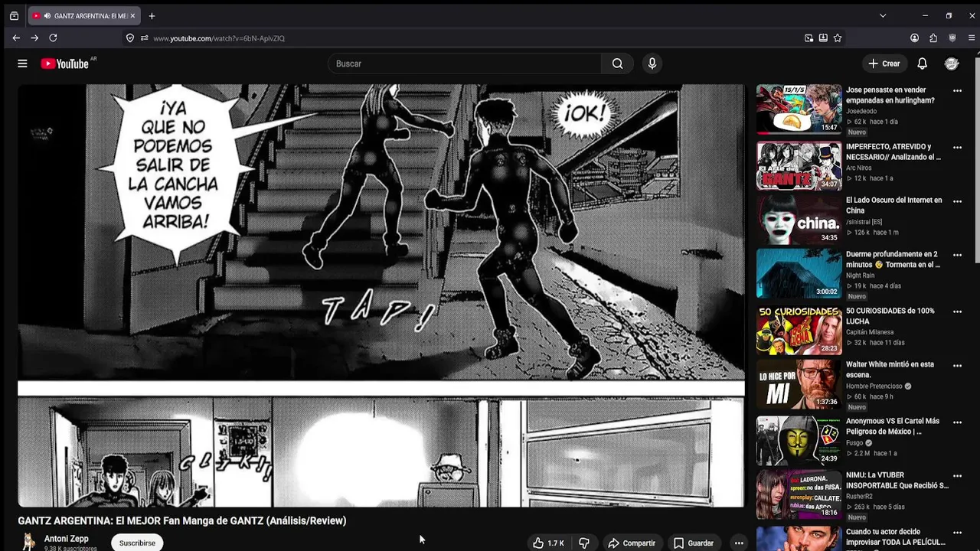The height and width of the screenshot is (551, 980).
Task: Open the notifications bell
Action: (923, 64)
